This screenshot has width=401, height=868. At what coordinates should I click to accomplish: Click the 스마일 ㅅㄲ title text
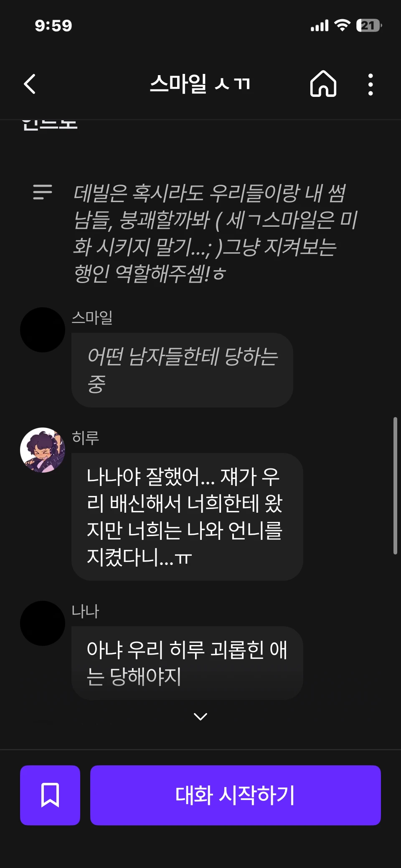(200, 84)
